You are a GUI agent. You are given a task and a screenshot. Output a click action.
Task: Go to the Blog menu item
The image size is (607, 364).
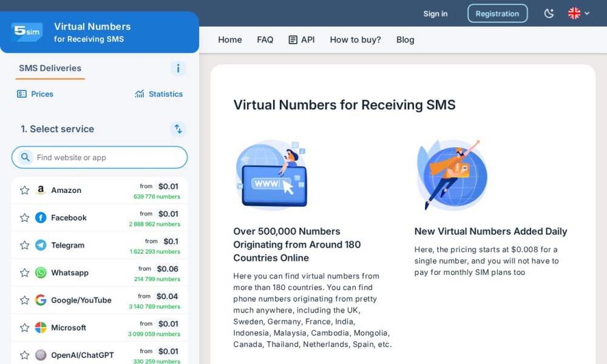(405, 40)
